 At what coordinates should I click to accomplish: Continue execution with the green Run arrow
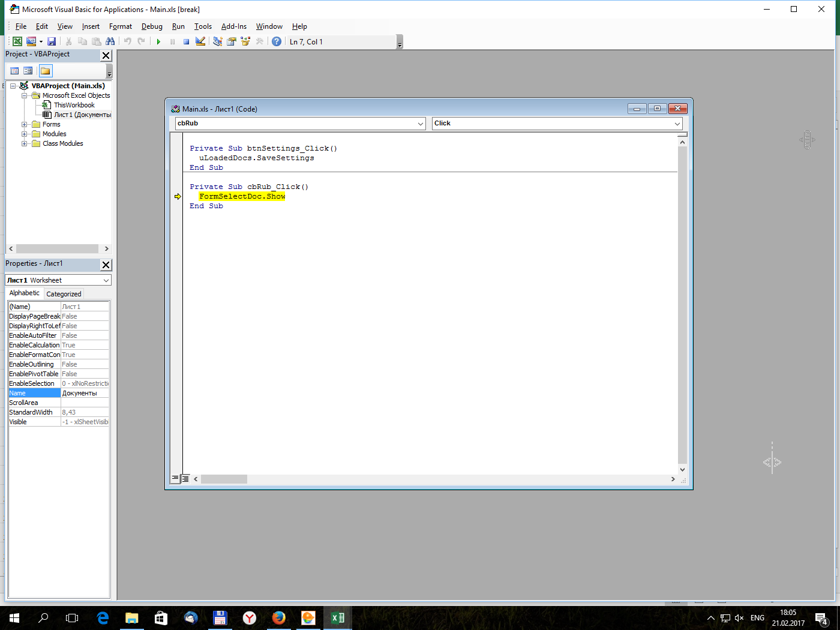pyautogui.click(x=158, y=41)
